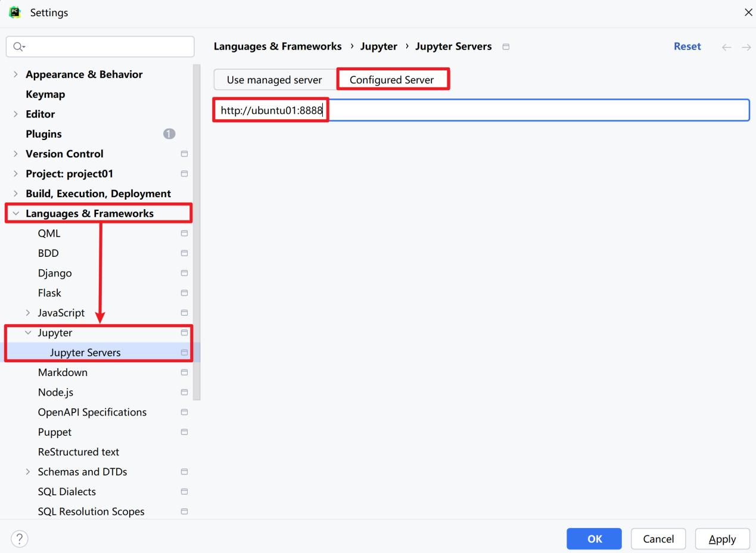The image size is (756, 553).
Task: Click the help question mark icon
Action: (x=19, y=539)
